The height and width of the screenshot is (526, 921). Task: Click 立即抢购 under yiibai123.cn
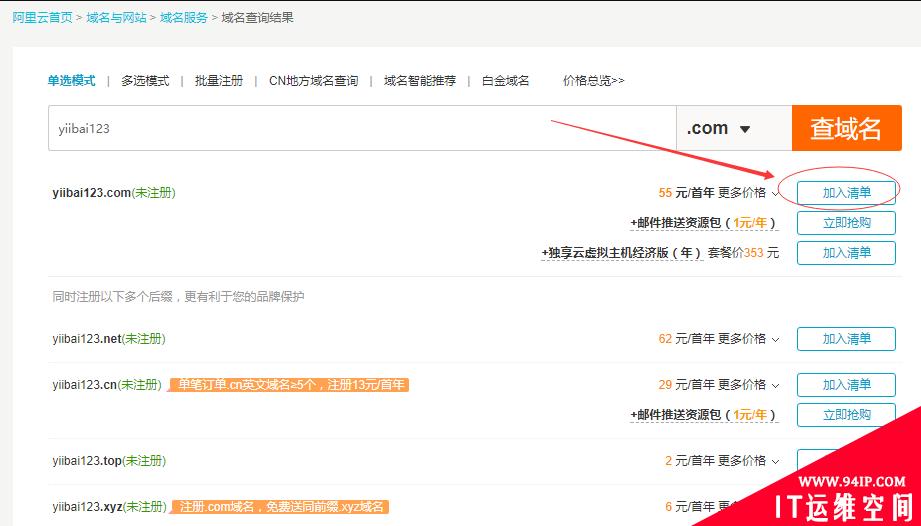click(x=846, y=414)
